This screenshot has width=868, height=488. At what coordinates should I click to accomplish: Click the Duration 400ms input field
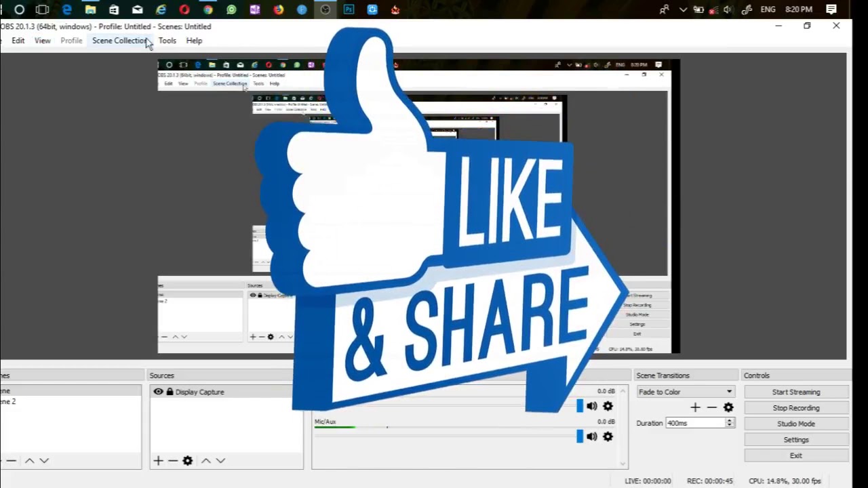[x=695, y=423]
